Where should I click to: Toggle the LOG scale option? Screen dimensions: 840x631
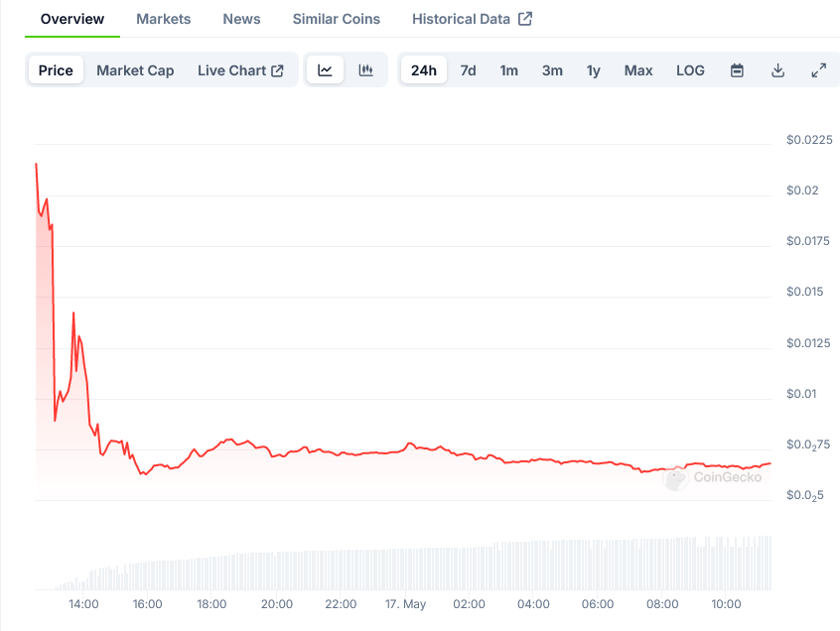pyautogui.click(x=690, y=70)
